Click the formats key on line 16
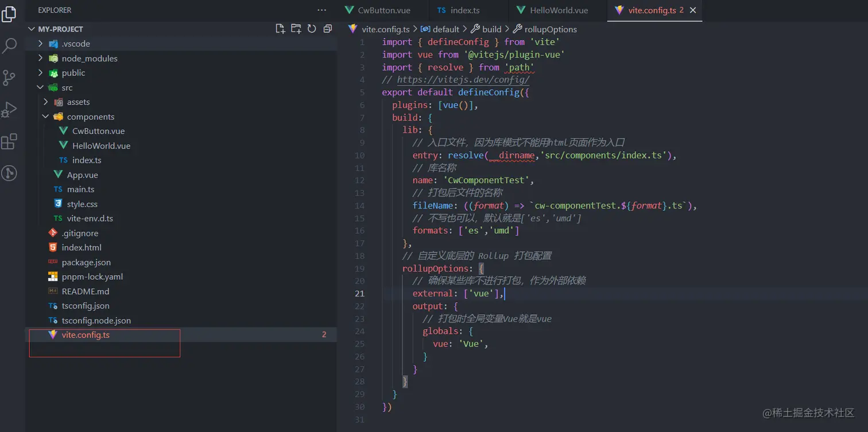The image size is (868, 432). click(431, 231)
